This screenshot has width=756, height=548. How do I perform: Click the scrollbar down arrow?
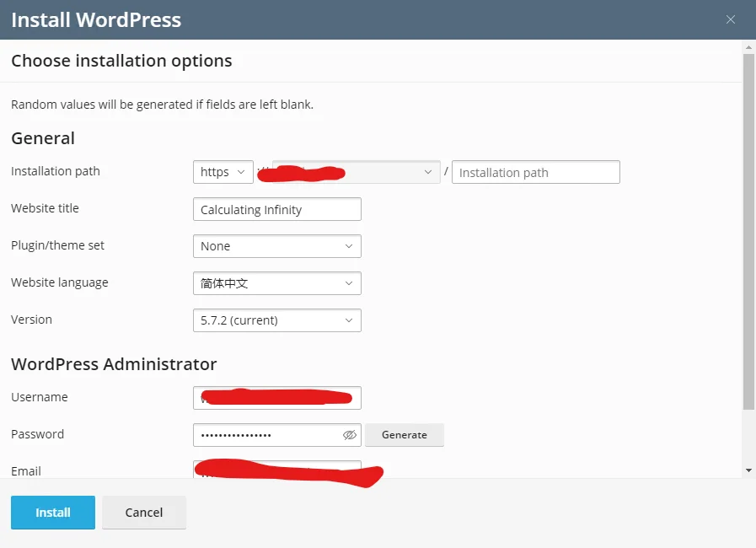click(748, 470)
